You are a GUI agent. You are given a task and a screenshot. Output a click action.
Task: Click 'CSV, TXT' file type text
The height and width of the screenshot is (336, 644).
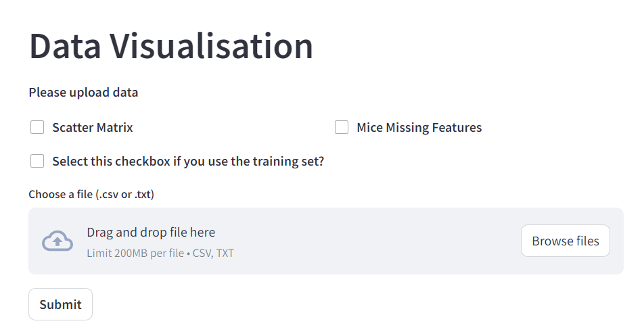[x=214, y=254]
